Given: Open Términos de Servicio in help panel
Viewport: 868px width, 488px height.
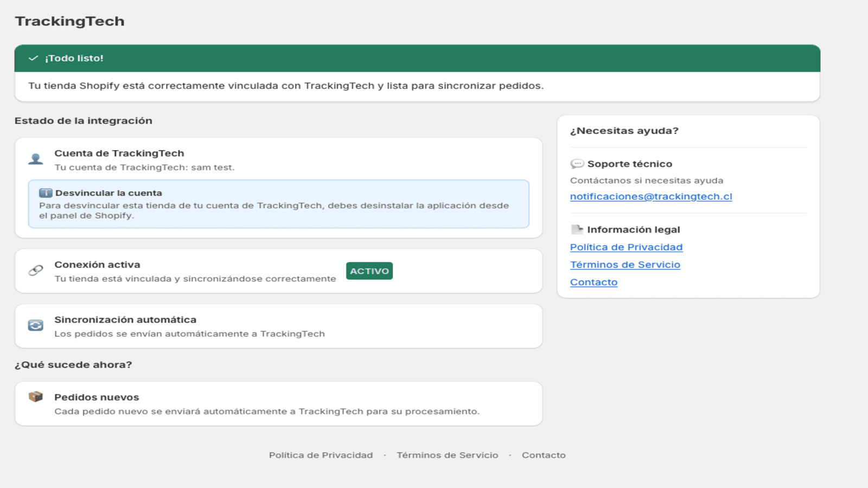Looking at the screenshot, I should pyautogui.click(x=625, y=265).
